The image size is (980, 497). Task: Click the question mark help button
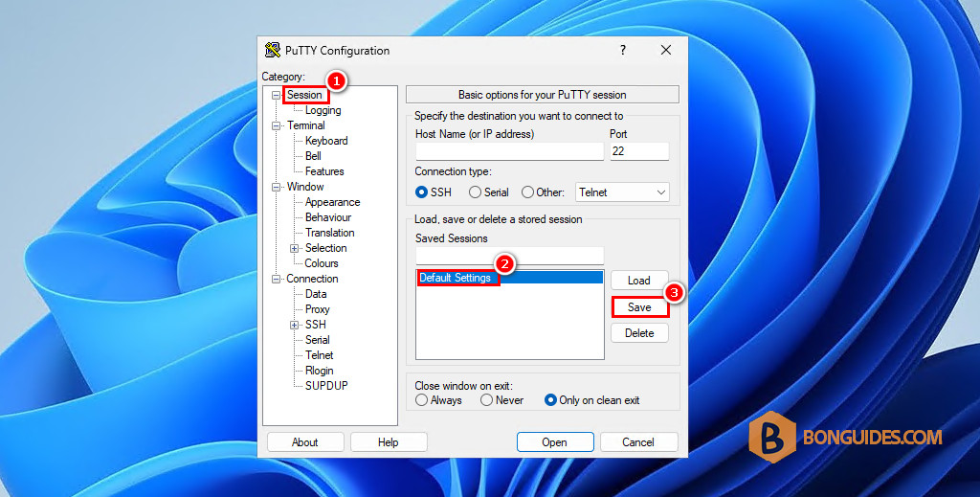tap(622, 50)
